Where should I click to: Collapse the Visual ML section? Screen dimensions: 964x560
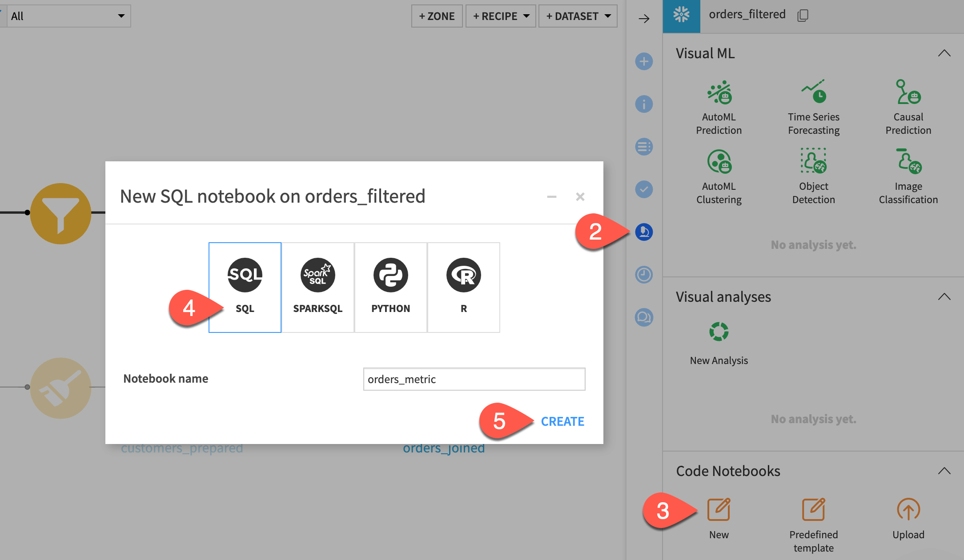coord(945,53)
